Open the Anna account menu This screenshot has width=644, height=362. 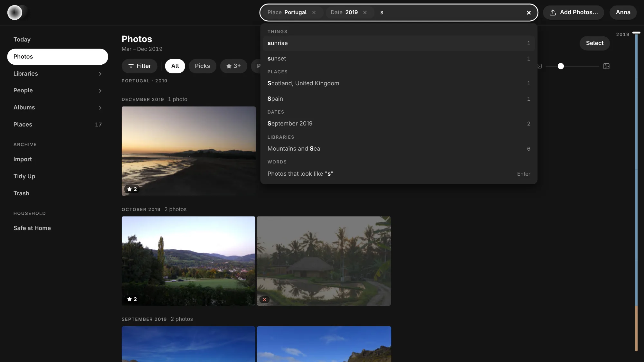[x=623, y=13]
